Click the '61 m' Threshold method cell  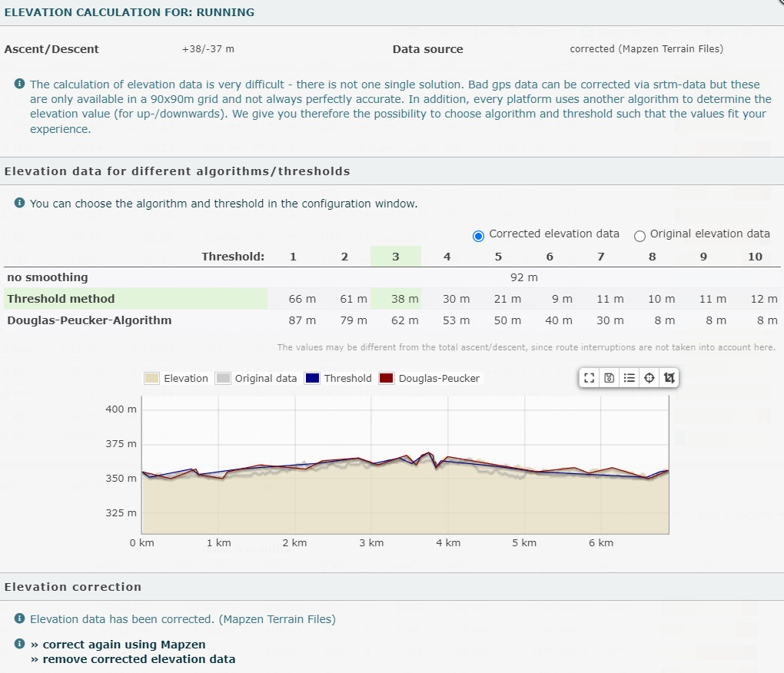[354, 299]
